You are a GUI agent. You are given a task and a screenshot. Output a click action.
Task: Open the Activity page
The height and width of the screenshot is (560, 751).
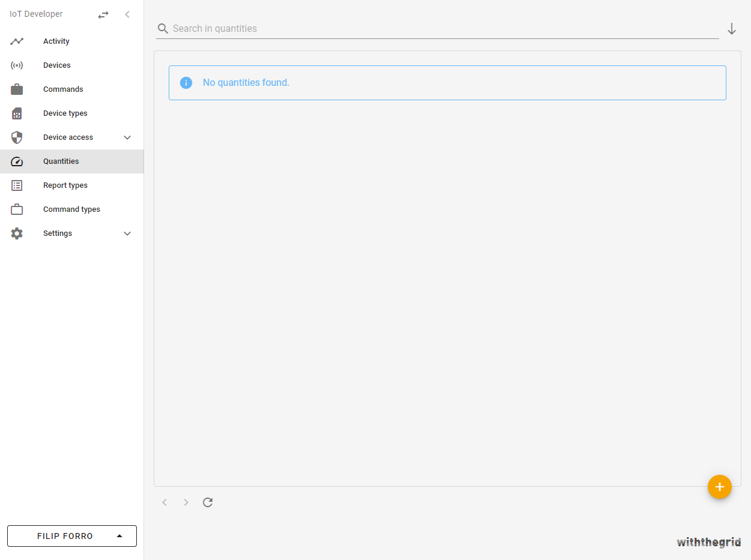pos(56,41)
